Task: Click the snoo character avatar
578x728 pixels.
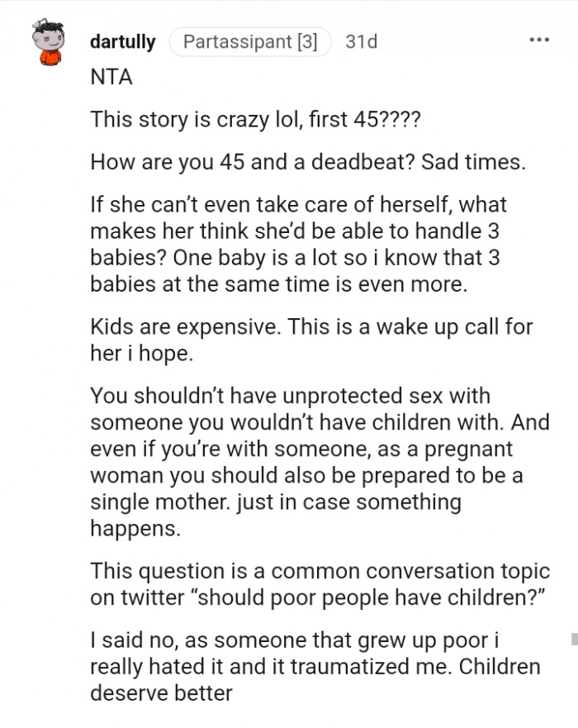Action: 50,41
